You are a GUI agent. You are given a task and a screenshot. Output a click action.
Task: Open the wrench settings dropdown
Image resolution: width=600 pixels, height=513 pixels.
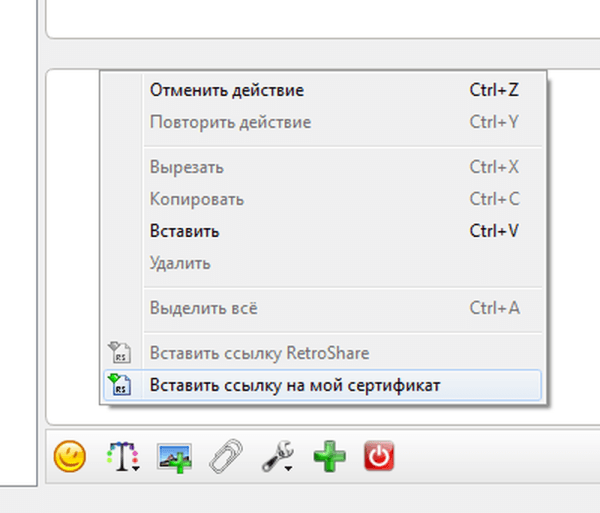tap(276, 457)
